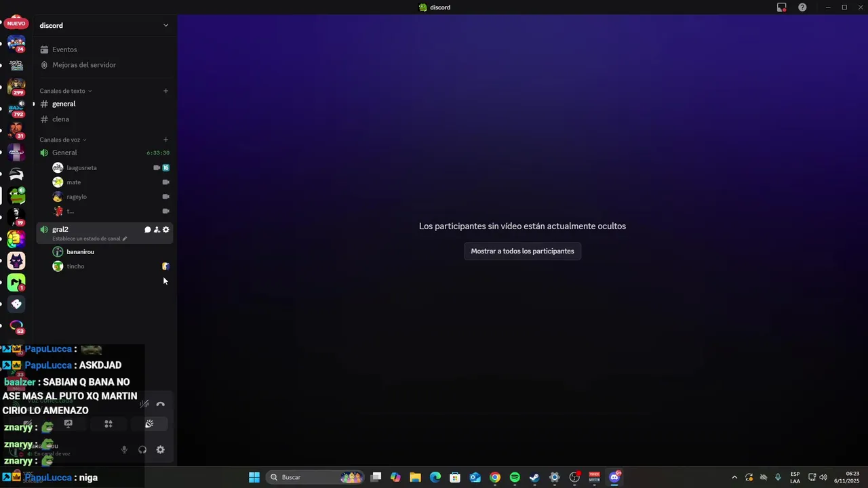Start an activity button
This screenshot has width=868, height=488.
point(108,424)
